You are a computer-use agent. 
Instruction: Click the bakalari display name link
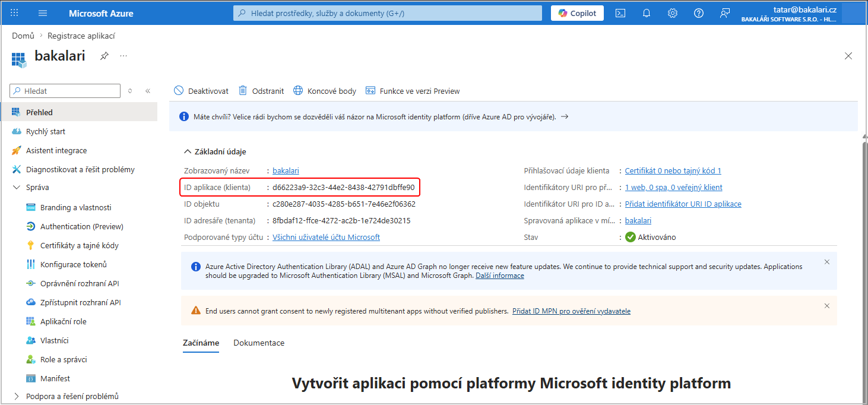[x=286, y=170]
